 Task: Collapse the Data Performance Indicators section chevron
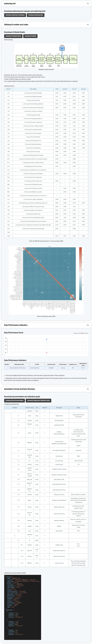(x=87, y=325)
